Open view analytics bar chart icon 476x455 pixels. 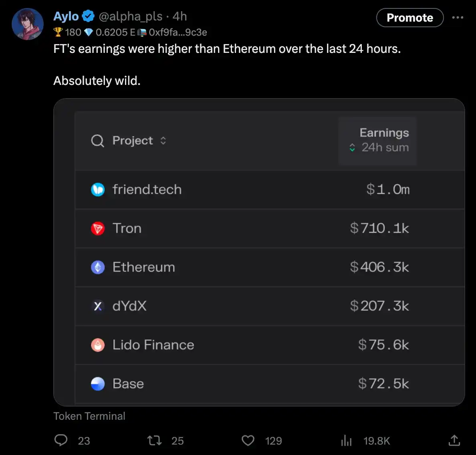(x=346, y=441)
